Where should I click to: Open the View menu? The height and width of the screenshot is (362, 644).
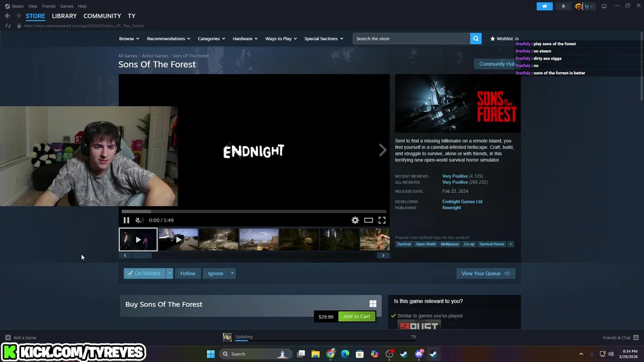coord(33,6)
